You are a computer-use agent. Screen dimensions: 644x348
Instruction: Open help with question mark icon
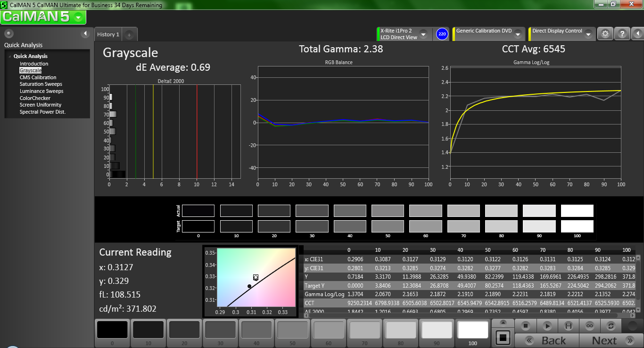622,34
